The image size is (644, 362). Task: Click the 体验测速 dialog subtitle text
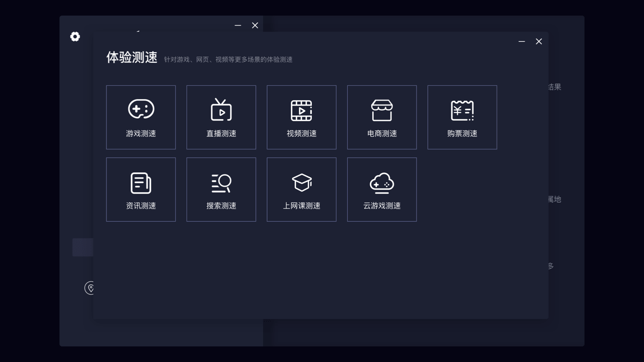pos(228,59)
